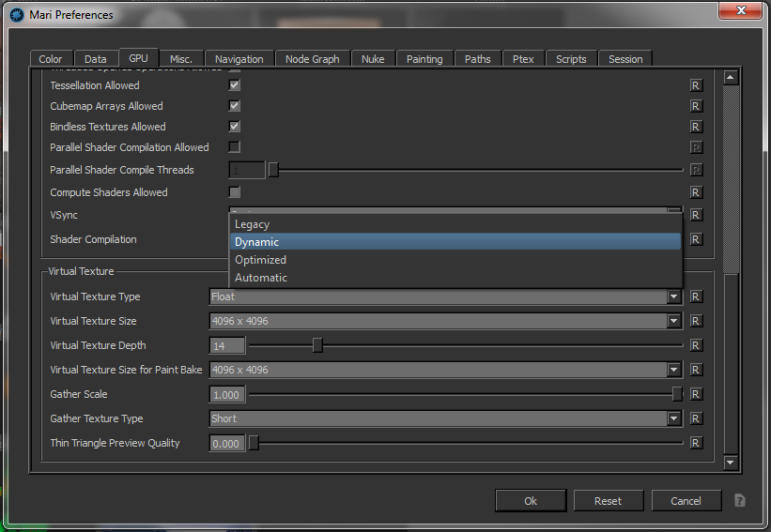
Task: Enable Parallel Shader Compilation Allowed checkbox
Action: point(235,147)
